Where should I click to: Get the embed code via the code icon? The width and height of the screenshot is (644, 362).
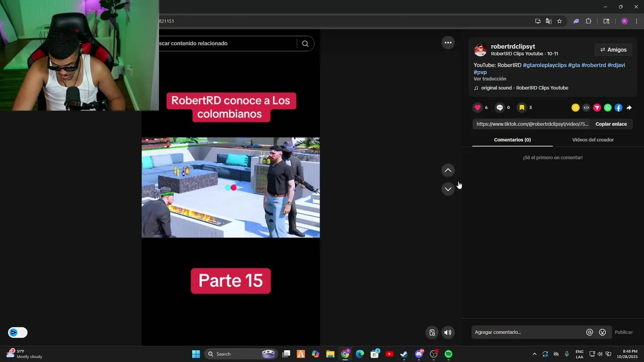point(586,108)
